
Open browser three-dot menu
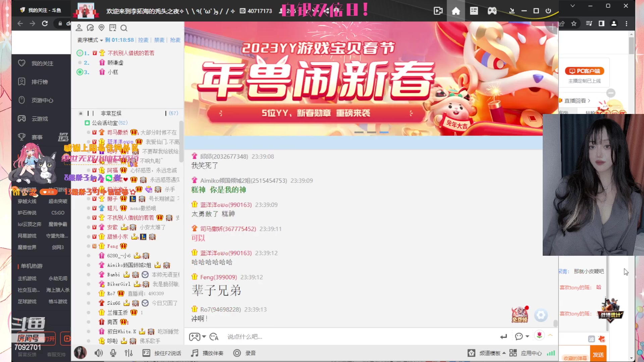tap(627, 23)
